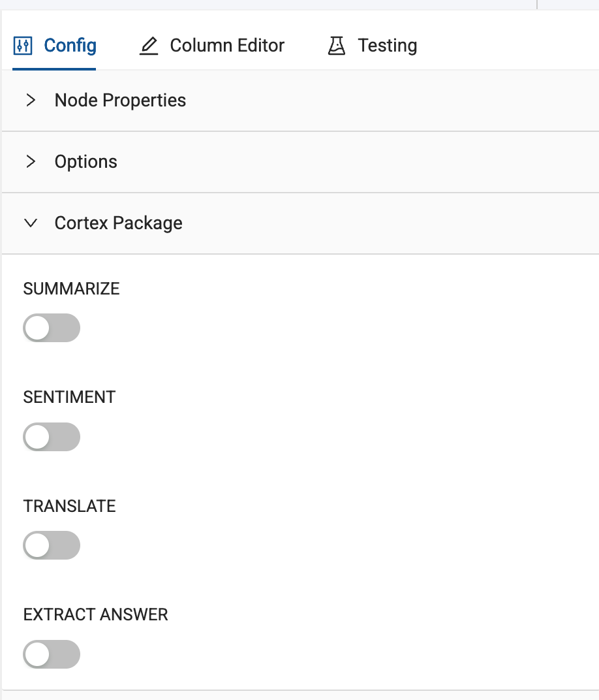Click the flask icon beside Testing
Image resolution: width=599 pixels, height=700 pixels.
point(337,46)
